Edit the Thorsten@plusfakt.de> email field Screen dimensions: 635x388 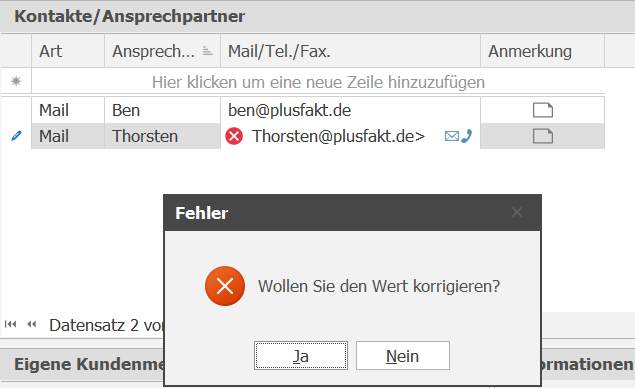[339, 136]
